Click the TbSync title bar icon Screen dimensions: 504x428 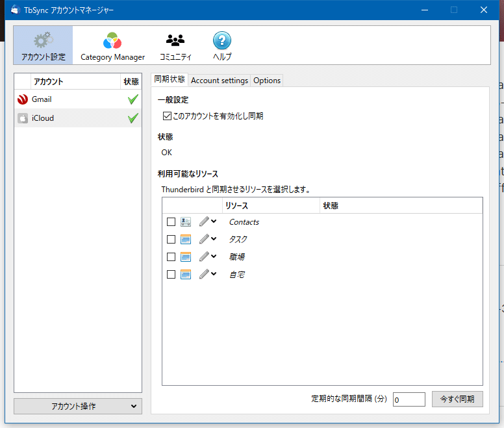[16, 10]
